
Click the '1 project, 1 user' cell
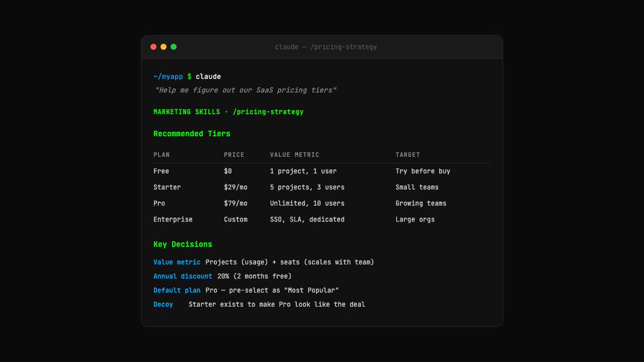(x=303, y=171)
